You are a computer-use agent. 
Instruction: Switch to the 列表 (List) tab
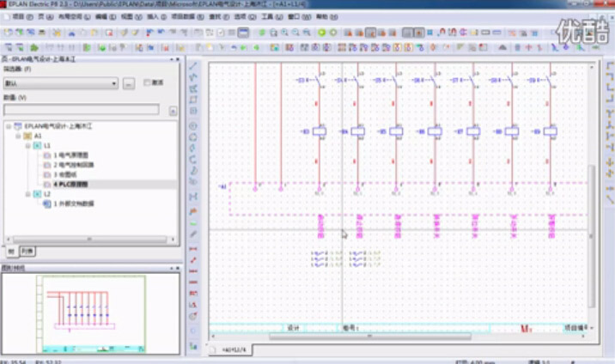tap(27, 252)
